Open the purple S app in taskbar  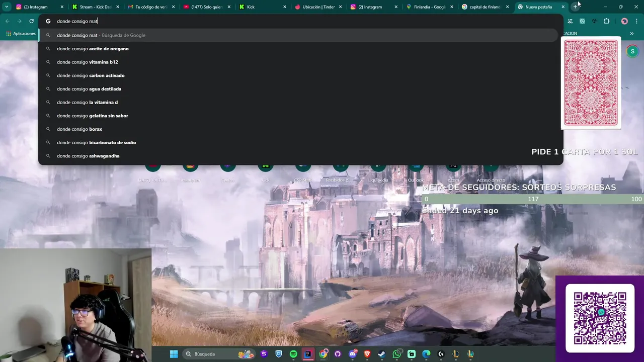click(264, 354)
